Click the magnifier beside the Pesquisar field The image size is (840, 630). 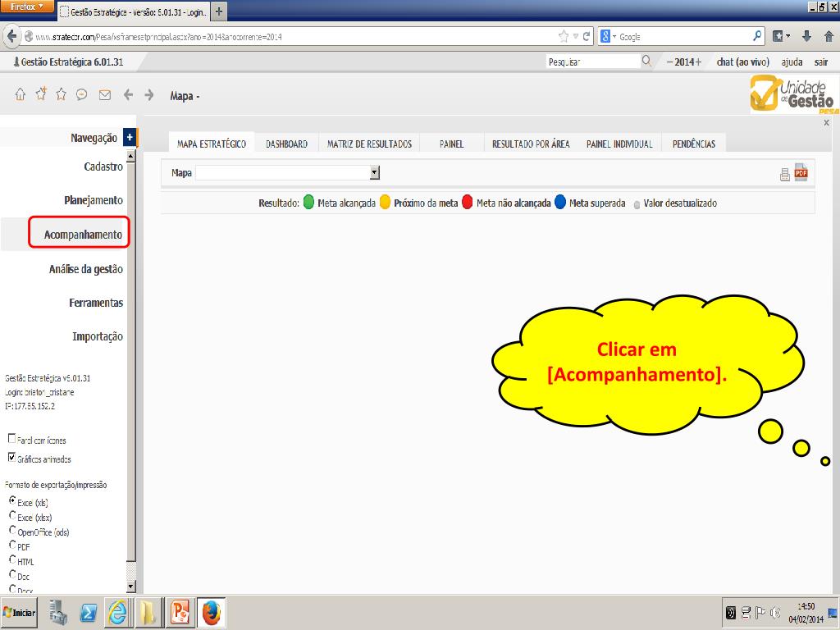[646, 61]
